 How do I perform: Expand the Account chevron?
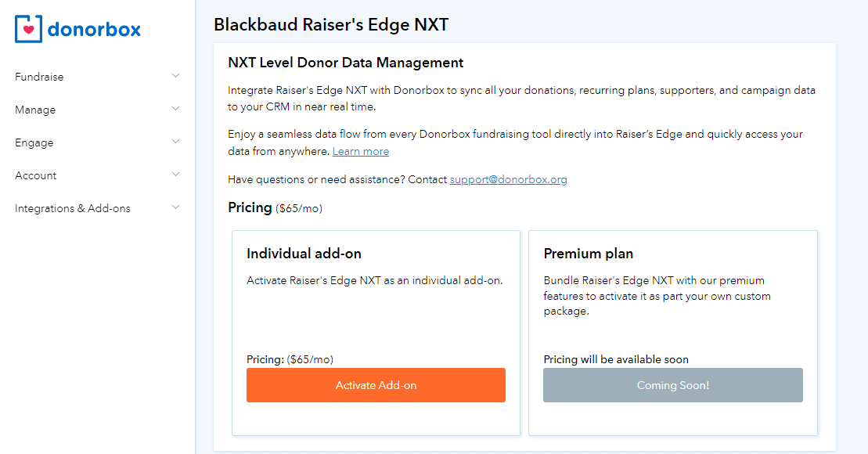(x=175, y=175)
